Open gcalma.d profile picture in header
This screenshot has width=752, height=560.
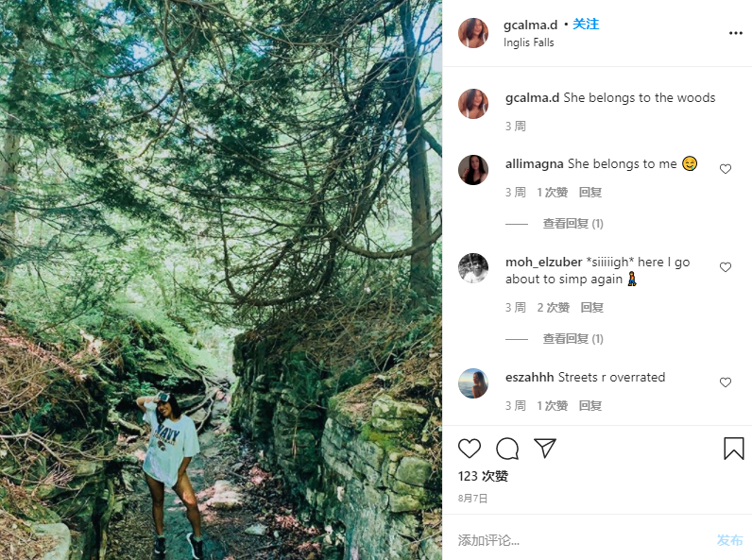[473, 33]
